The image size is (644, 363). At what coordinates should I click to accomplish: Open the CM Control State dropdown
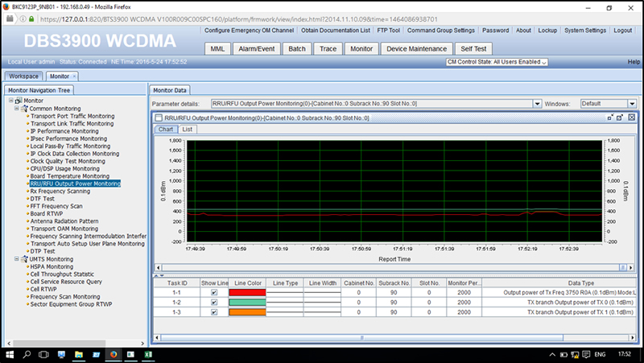497,62
